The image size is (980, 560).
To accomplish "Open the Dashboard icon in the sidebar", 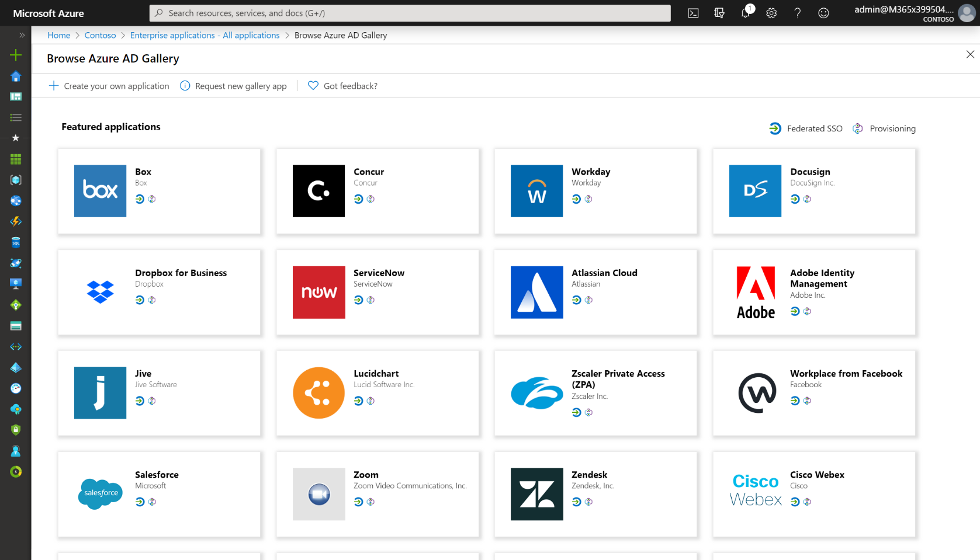I will 16,97.
